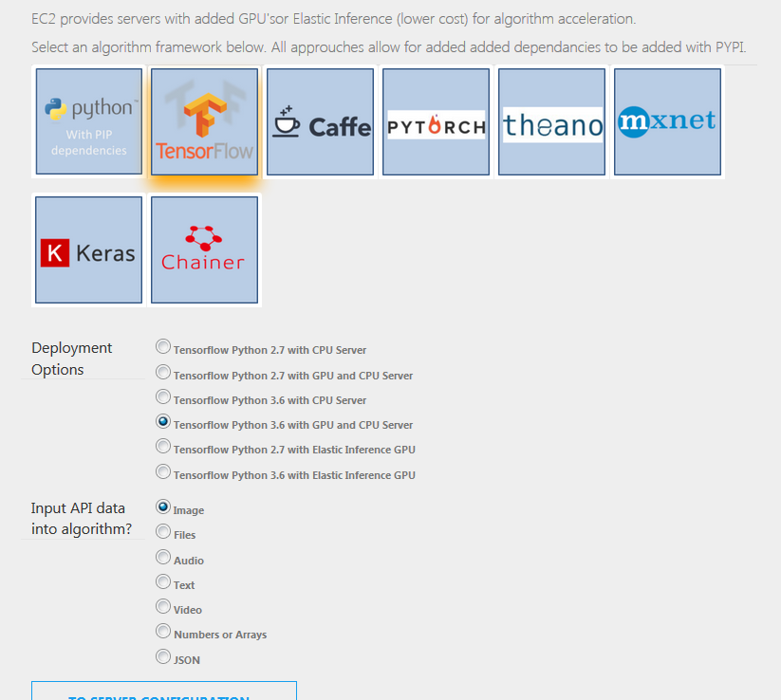Select Tensorflow Python 2.7 with Elastic Inference GPU

coord(163,446)
